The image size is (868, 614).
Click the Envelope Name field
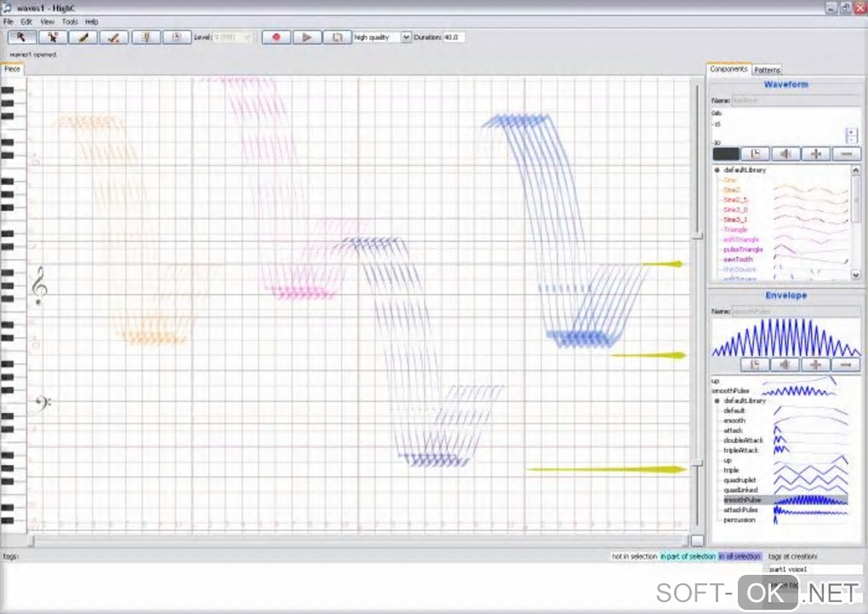pos(796,312)
